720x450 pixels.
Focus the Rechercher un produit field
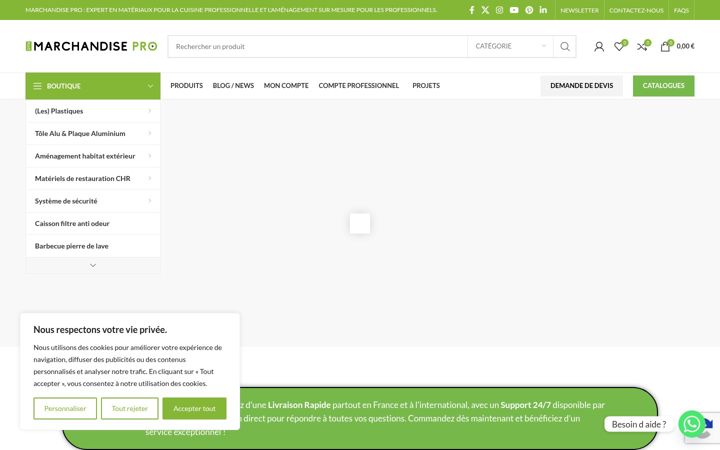pos(318,46)
